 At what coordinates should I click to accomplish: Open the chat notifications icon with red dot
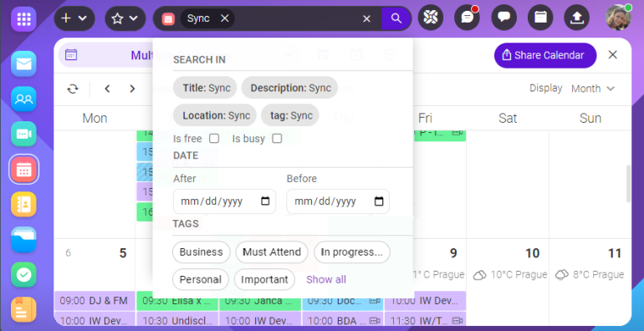(467, 18)
